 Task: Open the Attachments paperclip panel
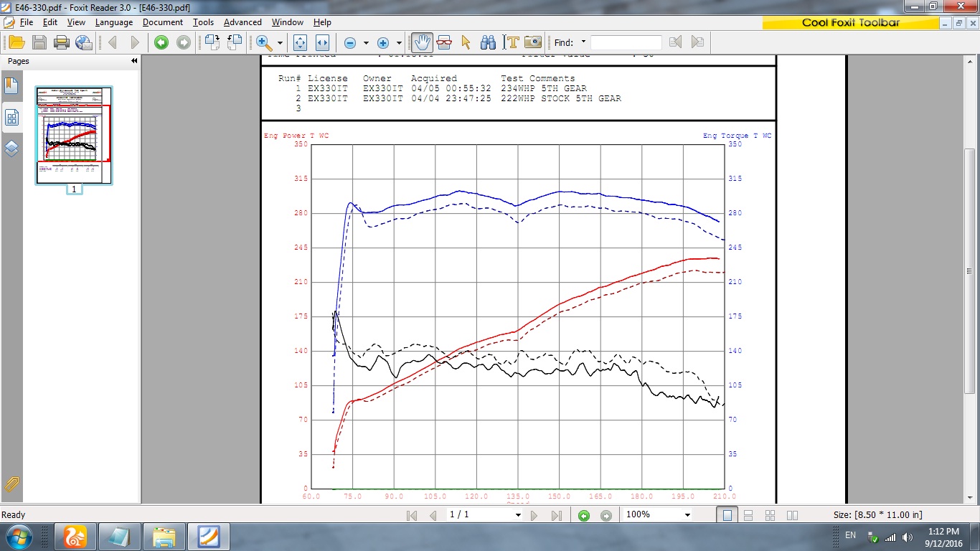coord(11,484)
